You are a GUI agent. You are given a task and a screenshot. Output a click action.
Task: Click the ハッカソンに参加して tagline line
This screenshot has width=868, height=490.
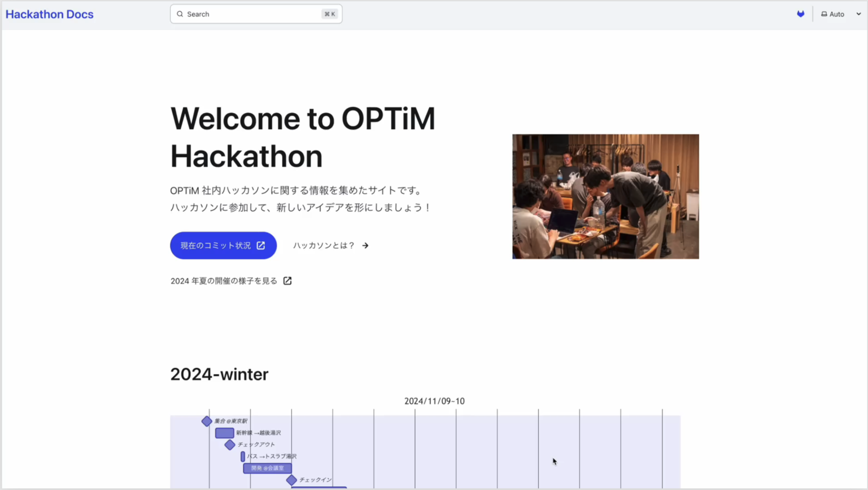tap(301, 207)
